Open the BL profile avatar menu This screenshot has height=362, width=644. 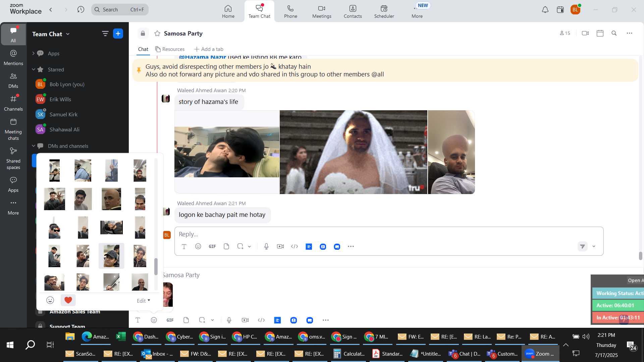point(575,10)
